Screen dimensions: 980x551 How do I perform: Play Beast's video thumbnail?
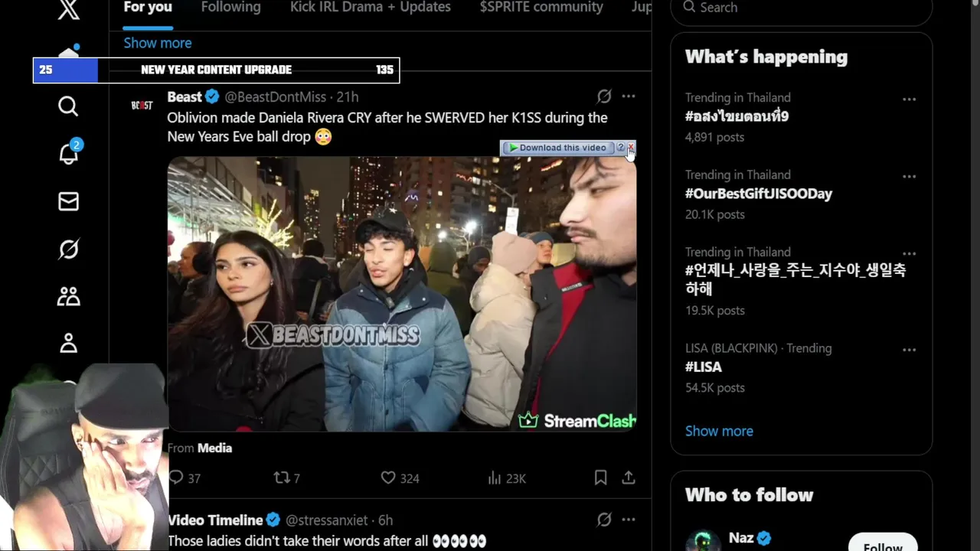(x=402, y=294)
